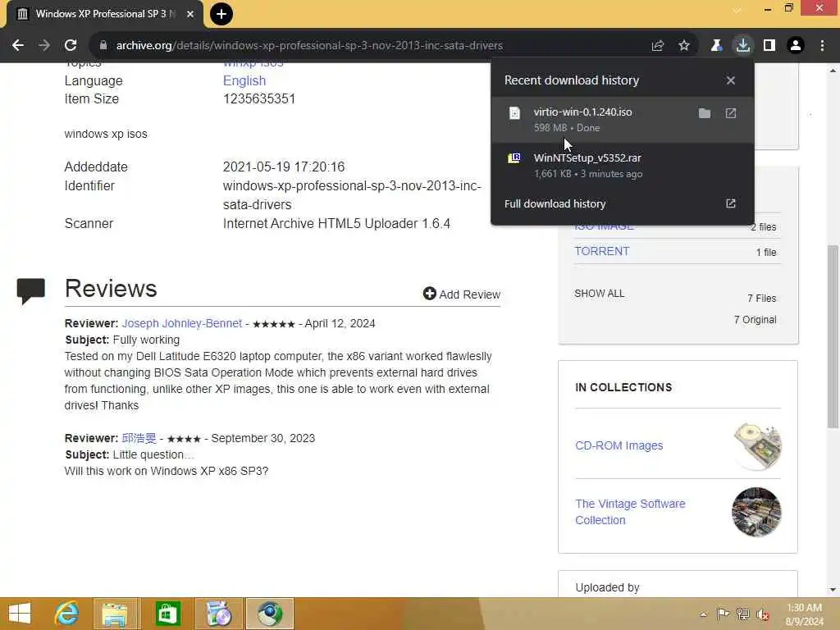Click the muted volume tray icon
Image resolution: width=840 pixels, height=630 pixels.
(x=763, y=614)
